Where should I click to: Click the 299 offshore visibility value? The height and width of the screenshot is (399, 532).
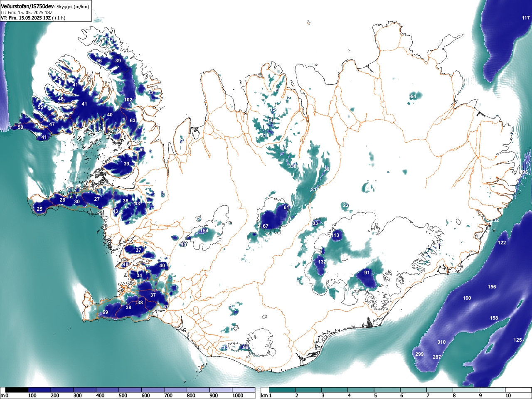click(x=419, y=354)
